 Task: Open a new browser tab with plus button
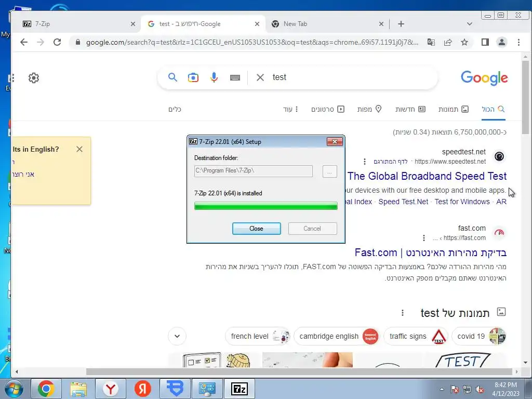[401, 24]
